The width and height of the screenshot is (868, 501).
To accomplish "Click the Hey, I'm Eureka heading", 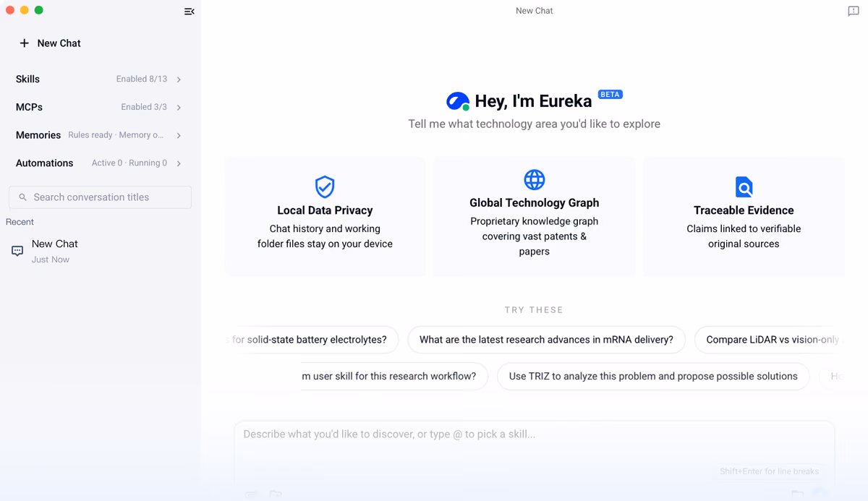I will (533, 102).
